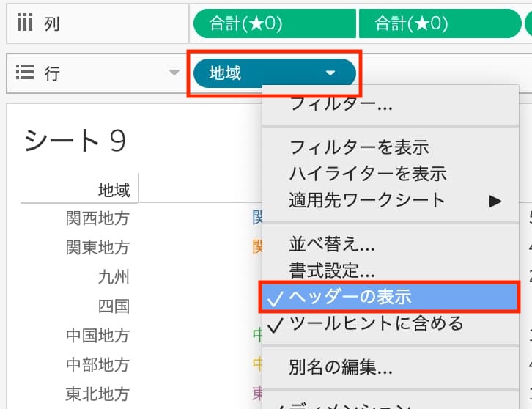Select the 関西地方 row label
The image size is (532, 409).
(x=97, y=218)
